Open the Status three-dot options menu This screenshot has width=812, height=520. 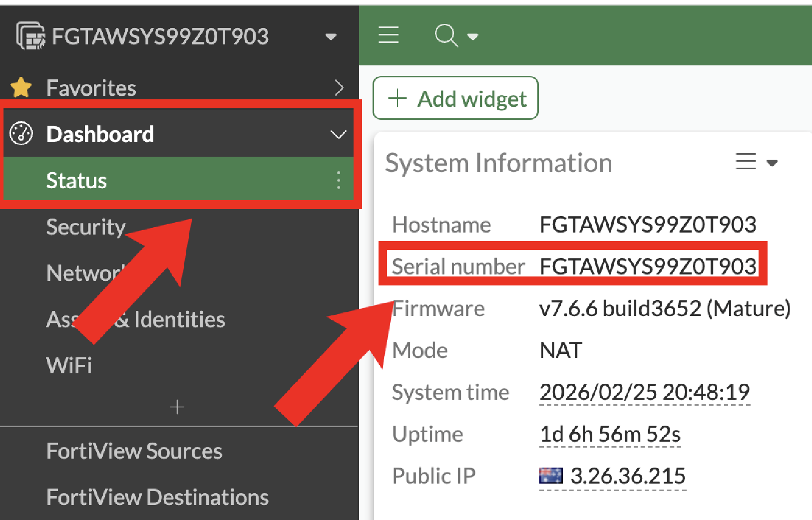pos(339,180)
